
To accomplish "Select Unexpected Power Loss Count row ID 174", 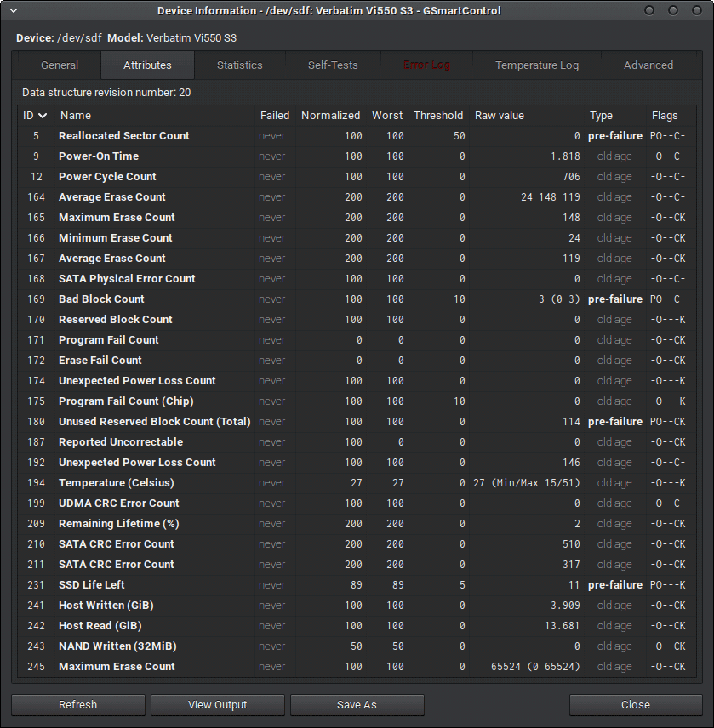I will coord(357,381).
